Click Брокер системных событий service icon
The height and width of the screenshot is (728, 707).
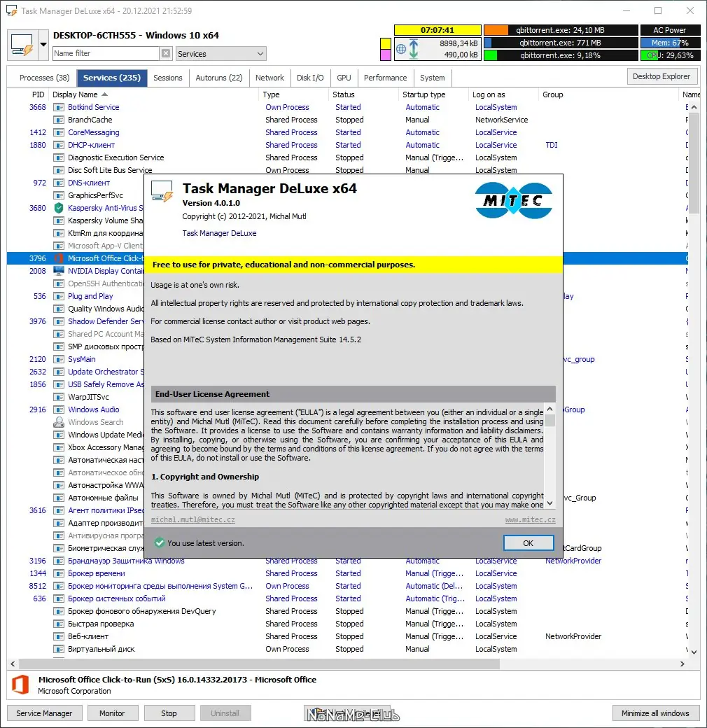59,599
